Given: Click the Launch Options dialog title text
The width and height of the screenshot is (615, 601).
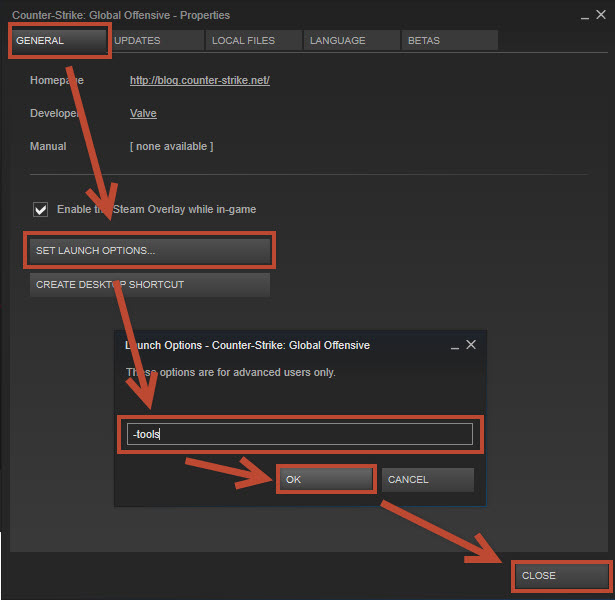Looking at the screenshot, I should 247,345.
